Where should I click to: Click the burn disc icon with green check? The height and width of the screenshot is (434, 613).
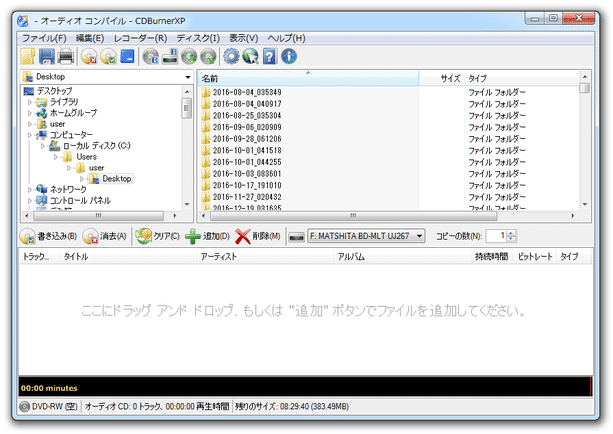click(x=108, y=56)
